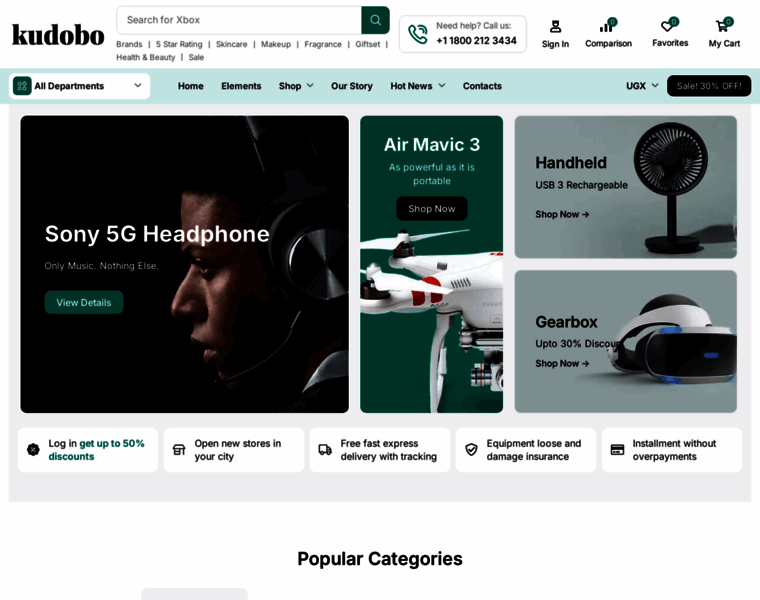Click the kudobo logo
The height and width of the screenshot is (600, 760).
[58, 35]
